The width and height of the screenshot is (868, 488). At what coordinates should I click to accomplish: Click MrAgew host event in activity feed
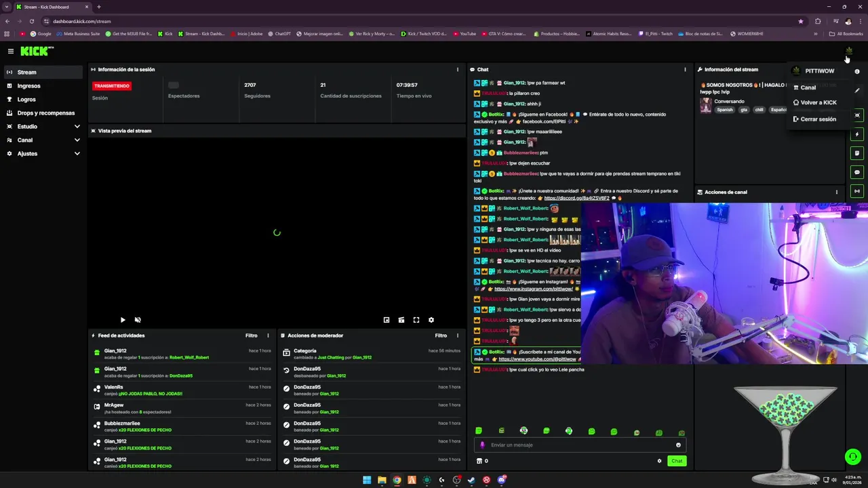pyautogui.click(x=183, y=408)
